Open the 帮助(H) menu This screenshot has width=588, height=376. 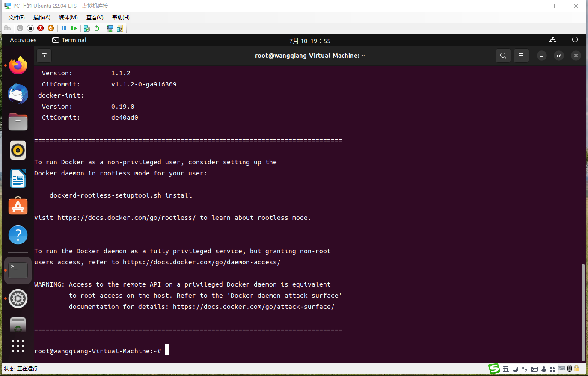121,18
